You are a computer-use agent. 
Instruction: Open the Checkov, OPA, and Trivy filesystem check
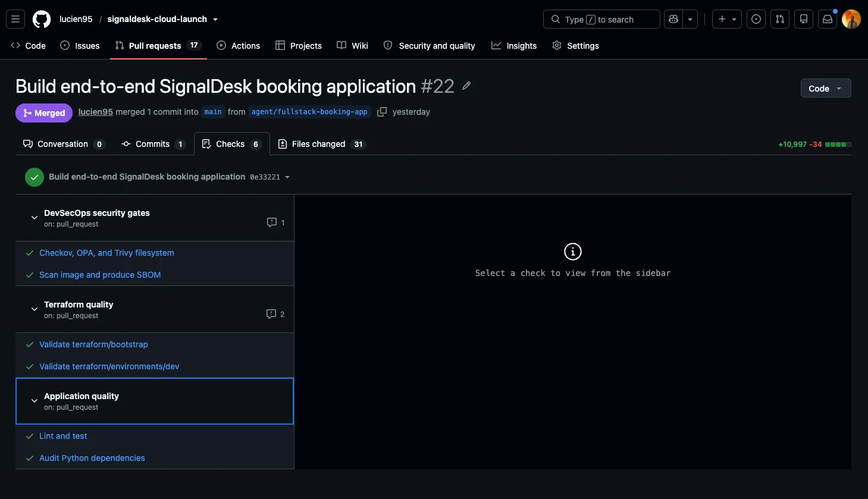[106, 253]
